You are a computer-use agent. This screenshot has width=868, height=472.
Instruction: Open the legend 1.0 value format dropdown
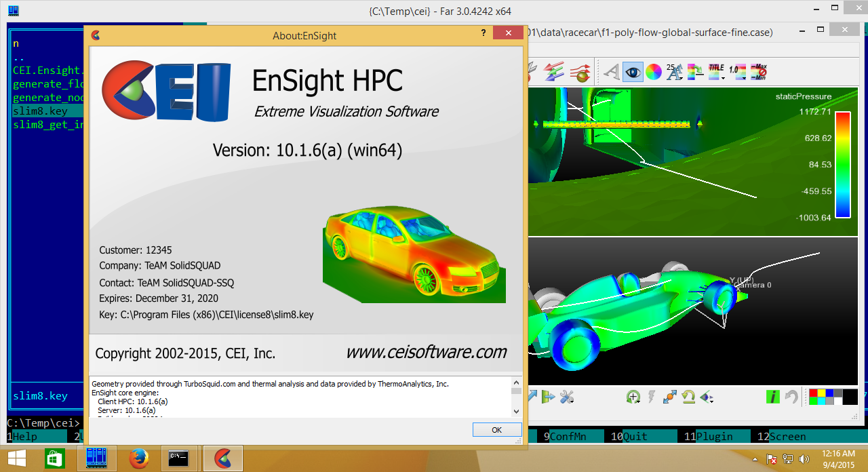[x=737, y=71]
